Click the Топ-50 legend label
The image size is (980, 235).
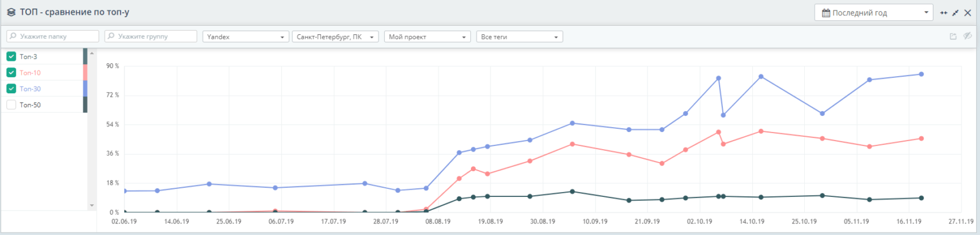[x=30, y=105]
